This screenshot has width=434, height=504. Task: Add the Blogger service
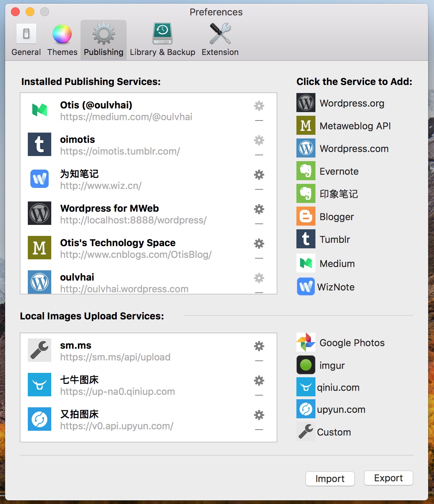pyautogui.click(x=336, y=217)
